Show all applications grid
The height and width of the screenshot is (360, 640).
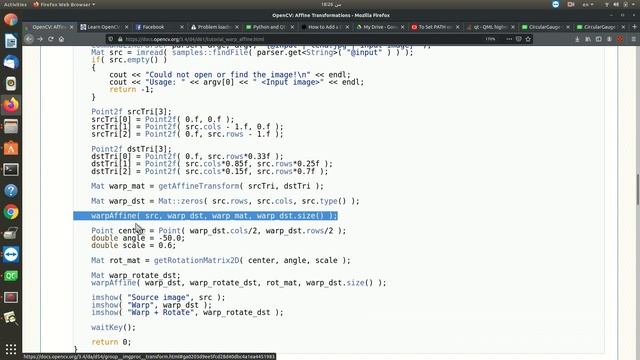[11, 349]
